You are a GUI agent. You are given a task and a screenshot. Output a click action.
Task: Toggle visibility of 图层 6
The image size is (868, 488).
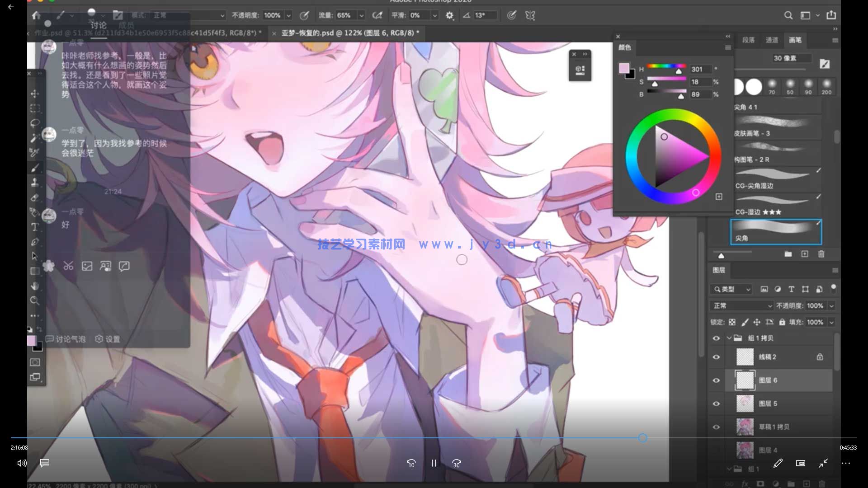coord(716,380)
